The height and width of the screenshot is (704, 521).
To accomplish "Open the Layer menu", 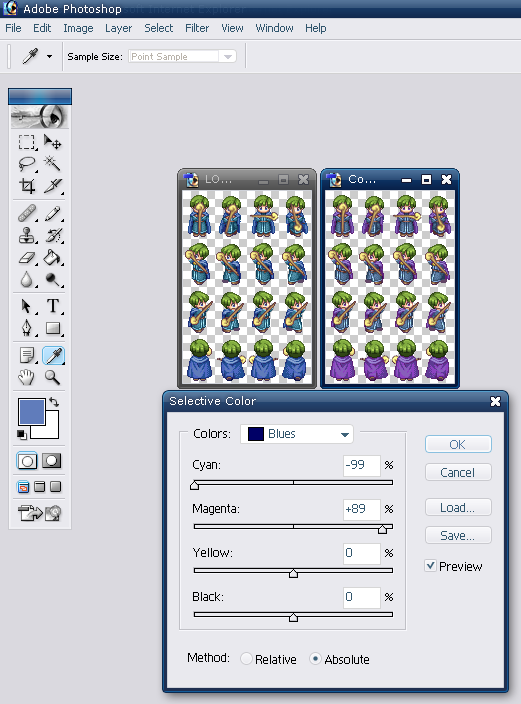I will [119, 28].
